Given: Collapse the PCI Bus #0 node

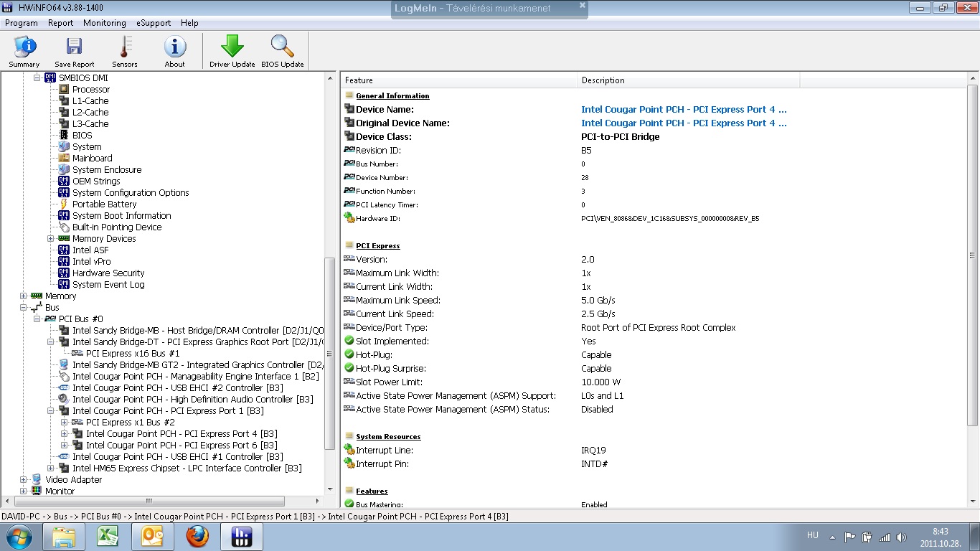Looking at the screenshot, I should (x=37, y=319).
